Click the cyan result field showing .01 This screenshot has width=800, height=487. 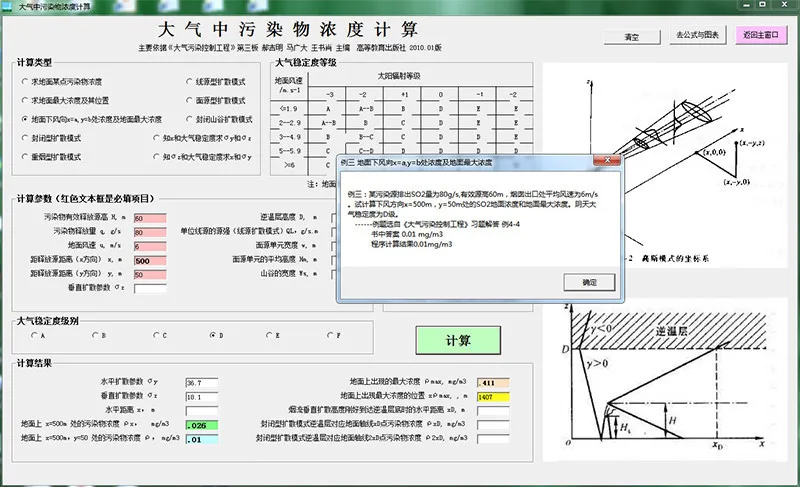tap(202, 439)
